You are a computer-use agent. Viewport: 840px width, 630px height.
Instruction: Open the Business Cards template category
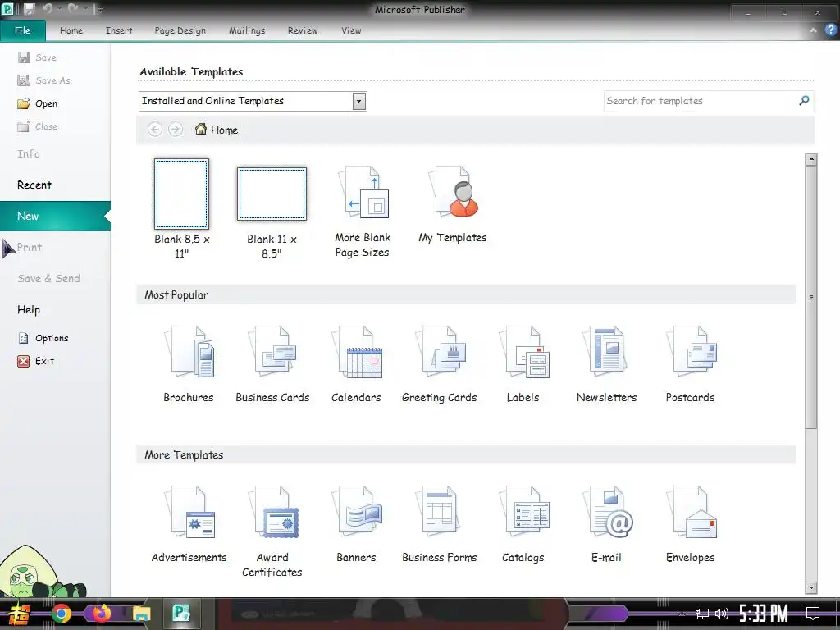[x=272, y=364]
